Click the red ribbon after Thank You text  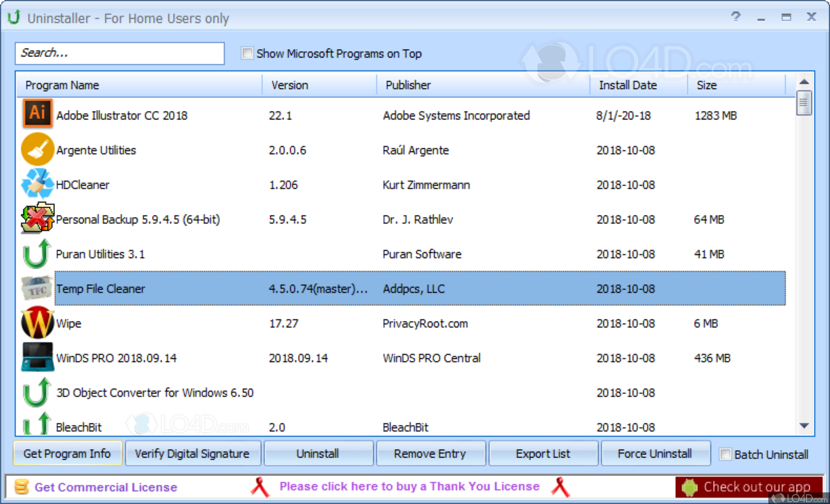click(x=560, y=487)
